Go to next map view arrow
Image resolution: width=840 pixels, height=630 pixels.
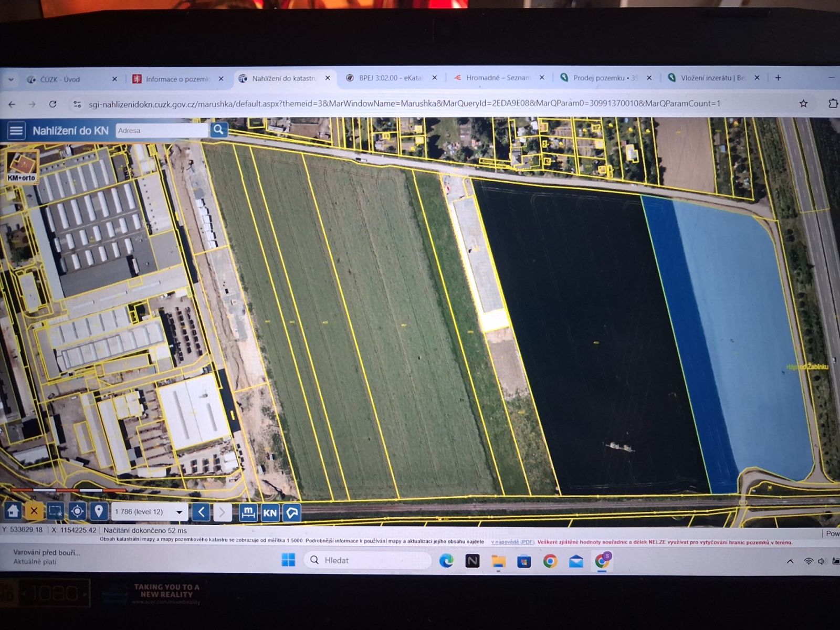[x=222, y=511]
